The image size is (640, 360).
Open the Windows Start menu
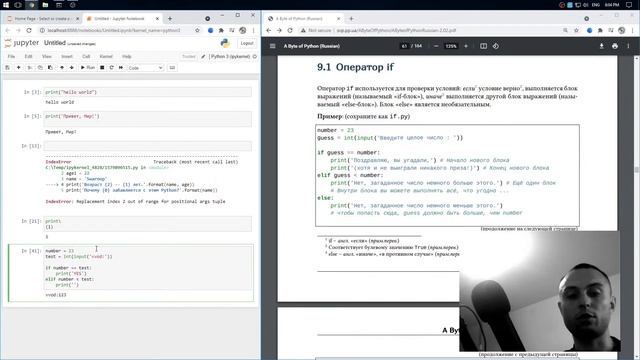(6, 5)
